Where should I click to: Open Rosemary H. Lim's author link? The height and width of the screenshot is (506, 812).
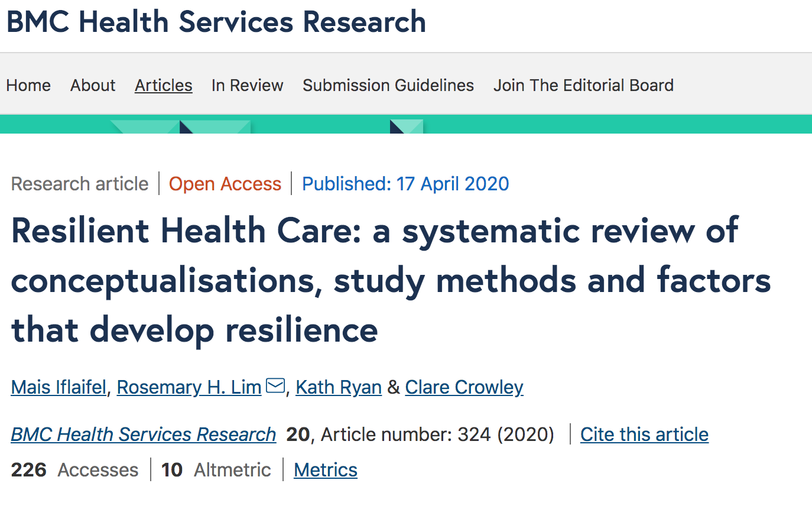pyautogui.click(x=189, y=387)
